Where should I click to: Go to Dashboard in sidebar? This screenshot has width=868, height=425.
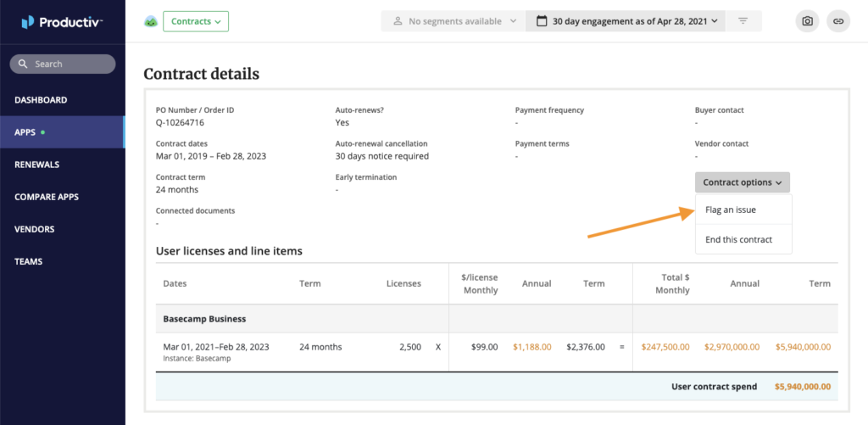[41, 100]
